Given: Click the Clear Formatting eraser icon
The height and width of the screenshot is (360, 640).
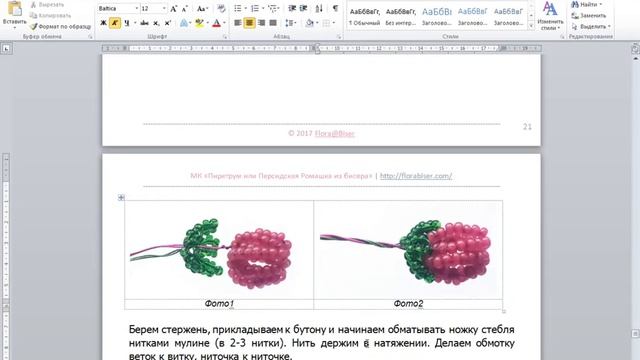Looking at the screenshot, I should (x=221, y=9).
